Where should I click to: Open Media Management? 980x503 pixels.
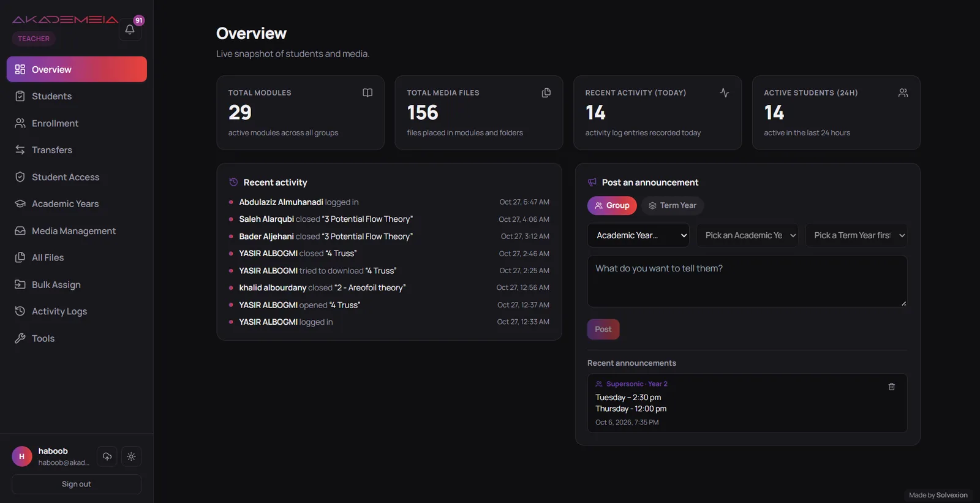click(77, 231)
